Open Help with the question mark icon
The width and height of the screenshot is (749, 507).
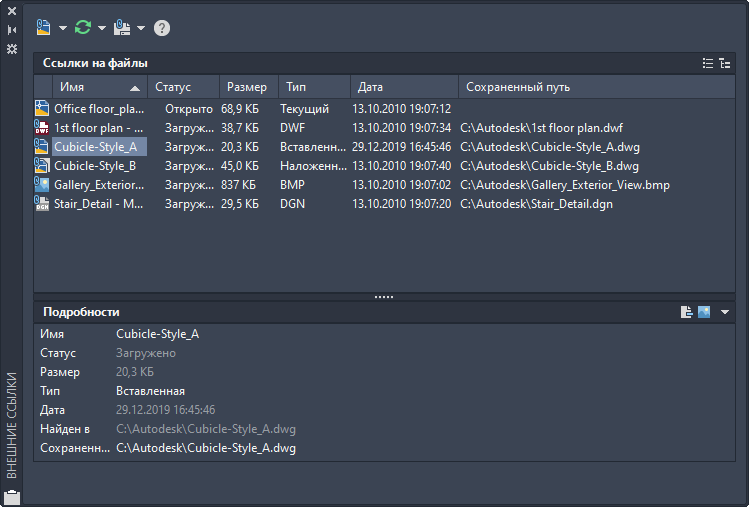pyautogui.click(x=162, y=28)
